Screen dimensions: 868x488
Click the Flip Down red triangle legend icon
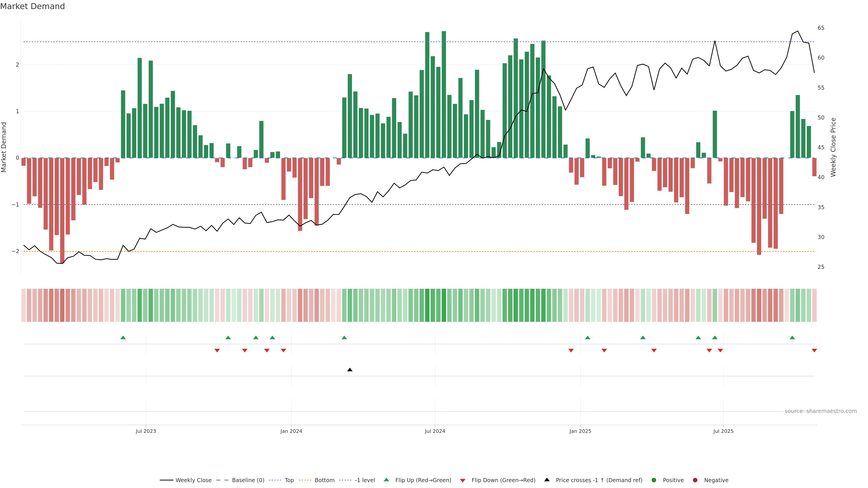pos(463,480)
